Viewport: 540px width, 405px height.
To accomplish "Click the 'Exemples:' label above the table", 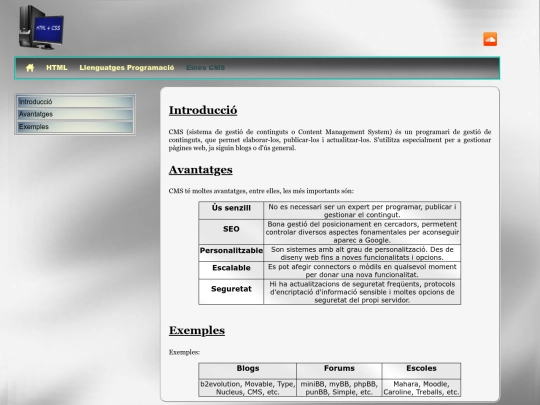I will (184, 352).
